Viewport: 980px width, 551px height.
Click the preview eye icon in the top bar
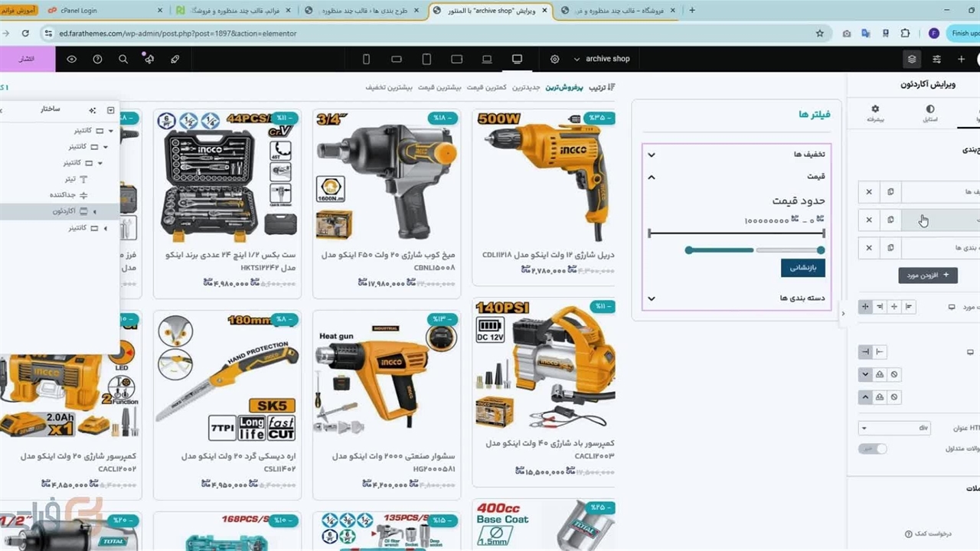[72, 59]
